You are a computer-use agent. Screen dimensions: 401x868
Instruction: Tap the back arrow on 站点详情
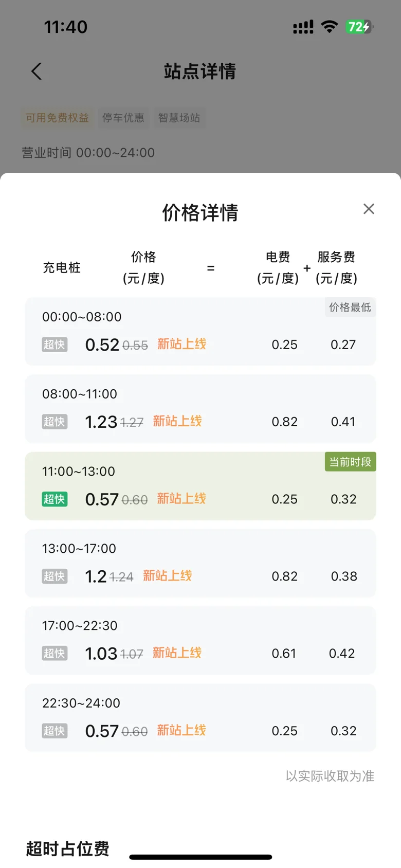(x=37, y=71)
